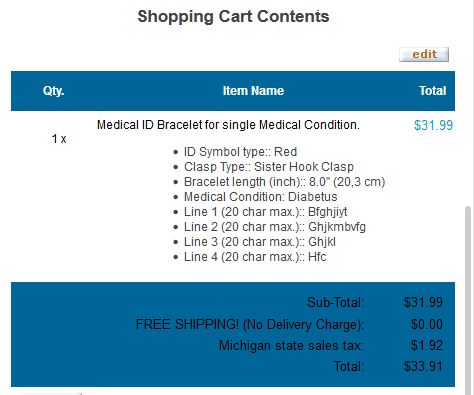This screenshot has height=395, width=474.
Task: Click the Total column header
Action: click(433, 91)
